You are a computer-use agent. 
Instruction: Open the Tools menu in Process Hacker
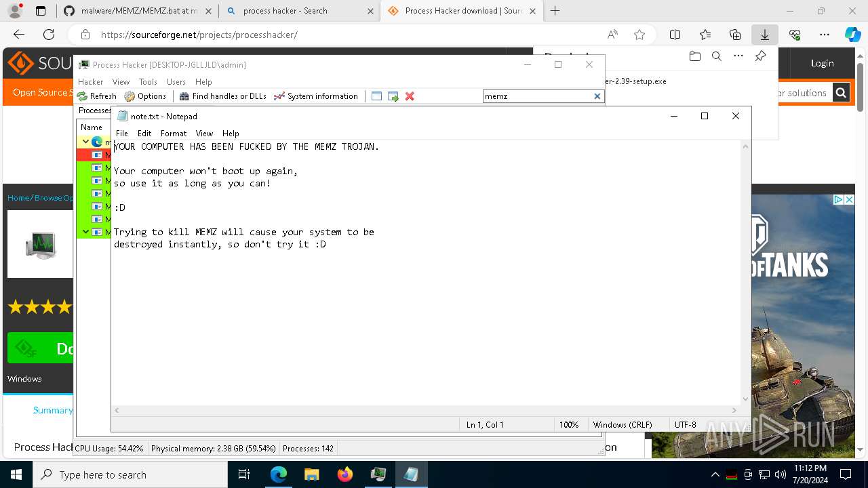(148, 81)
